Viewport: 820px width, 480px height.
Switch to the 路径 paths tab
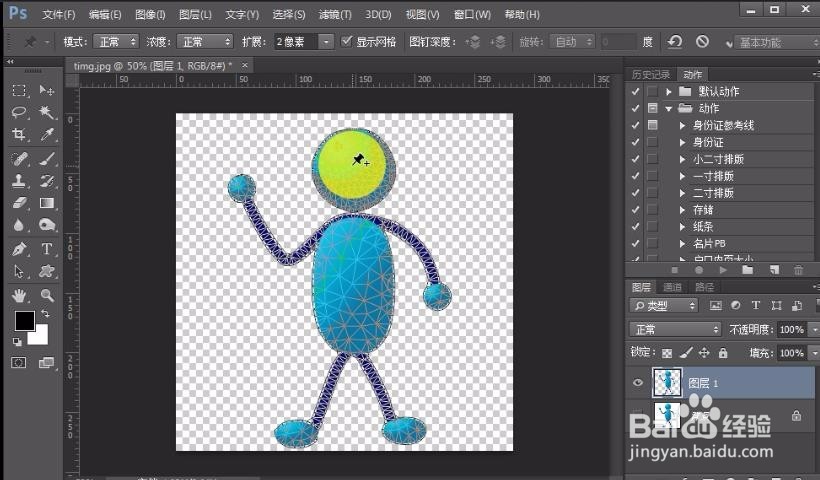704,287
